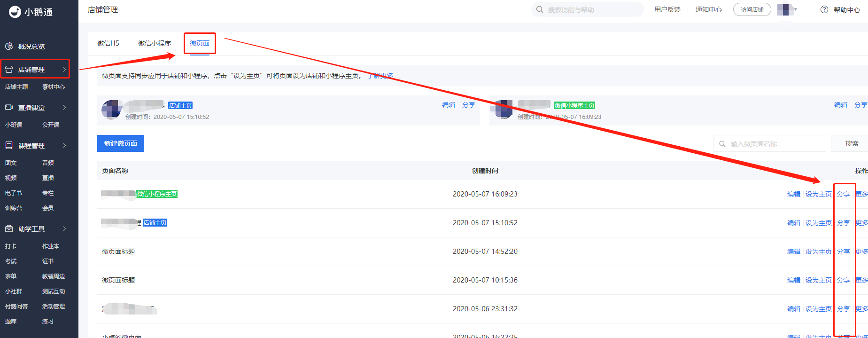868x338 pixels.
Task: Open 概况总览 pie chart icon
Action: 9,46
